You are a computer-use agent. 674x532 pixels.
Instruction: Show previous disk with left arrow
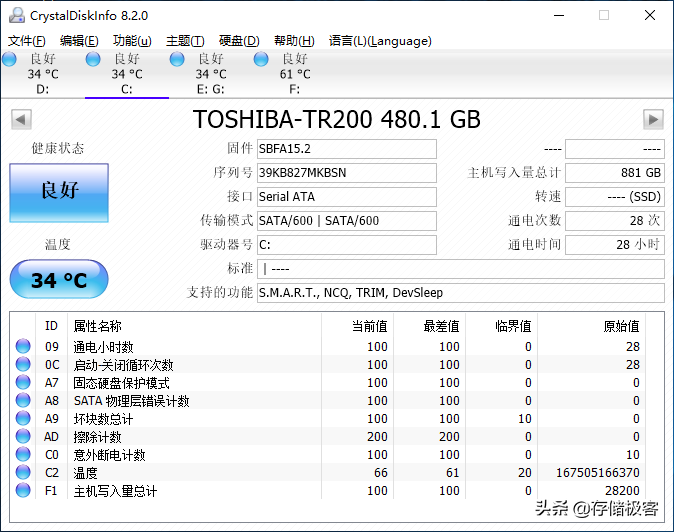(21, 119)
